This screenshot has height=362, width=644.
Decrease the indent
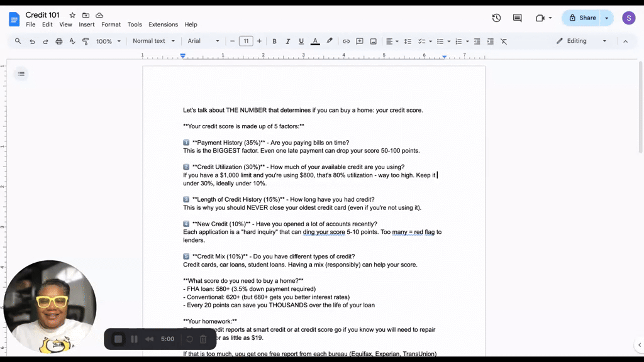point(477,41)
